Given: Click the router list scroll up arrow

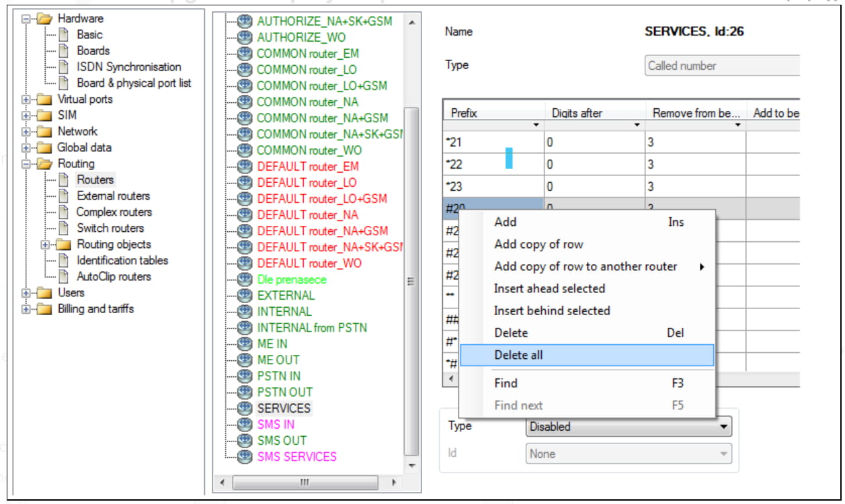Looking at the screenshot, I should pyautogui.click(x=411, y=22).
